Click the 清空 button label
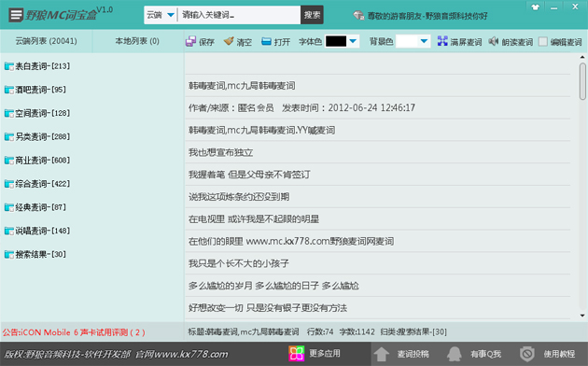588x366 pixels. [x=245, y=42]
